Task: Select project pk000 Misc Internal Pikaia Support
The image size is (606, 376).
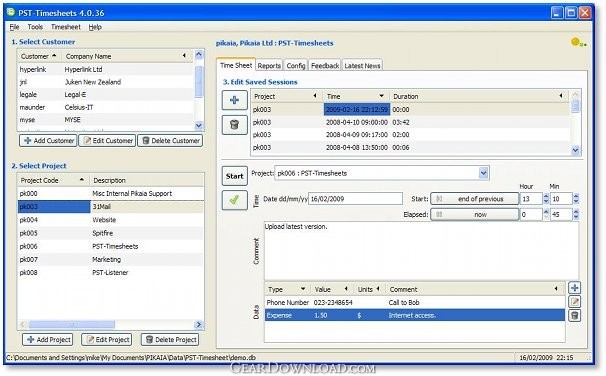Action: [x=111, y=194]
